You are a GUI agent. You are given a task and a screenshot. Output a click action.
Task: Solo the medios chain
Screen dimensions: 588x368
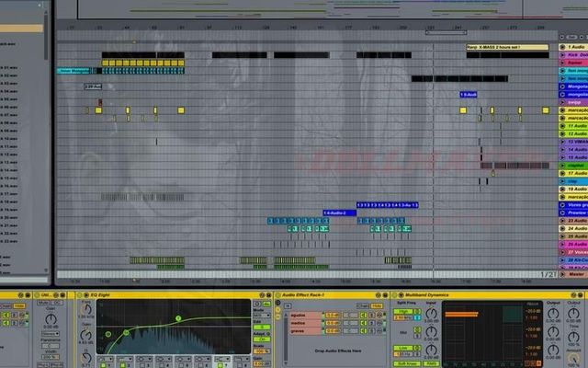[x=372, y=323]
